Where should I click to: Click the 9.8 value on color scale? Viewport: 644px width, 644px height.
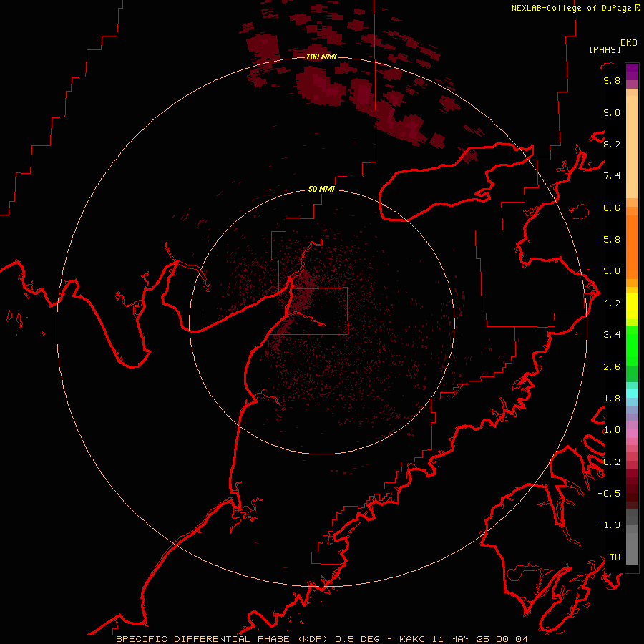tap(612, 80)
